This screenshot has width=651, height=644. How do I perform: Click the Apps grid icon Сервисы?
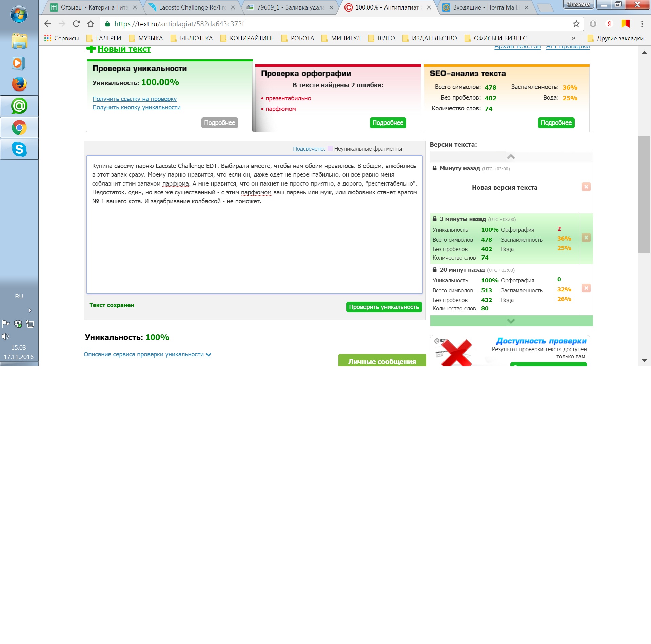click(x=62, y=38)
